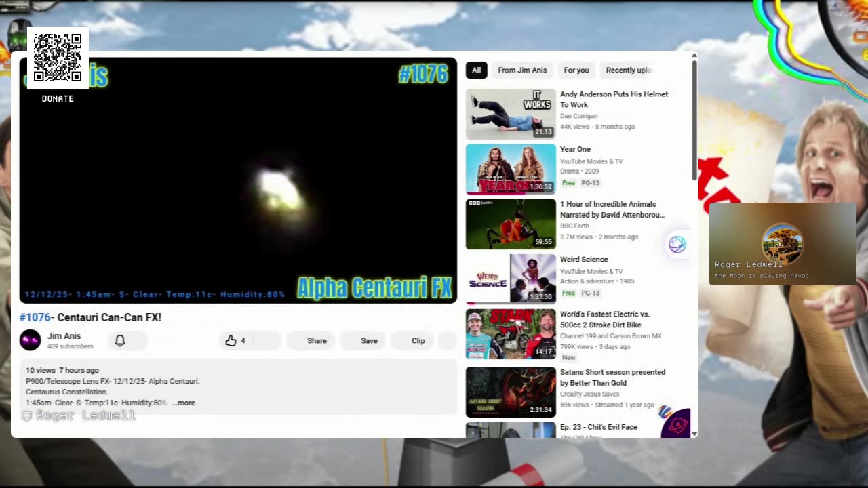Click the 409 subscribers text

click(x=70, y=346)
